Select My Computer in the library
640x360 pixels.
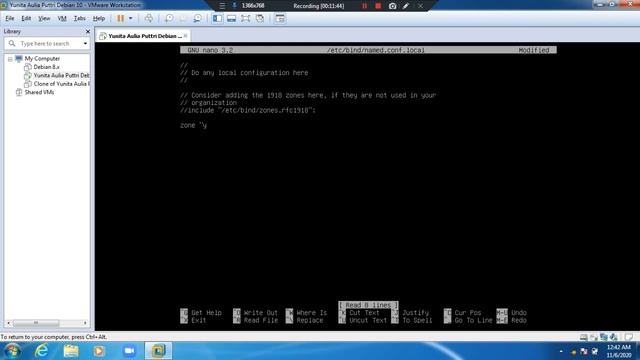click(42, 59)
